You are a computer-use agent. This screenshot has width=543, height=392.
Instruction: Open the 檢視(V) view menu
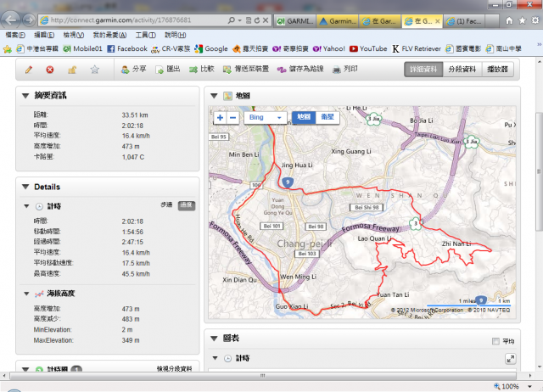tap(74, 35)
